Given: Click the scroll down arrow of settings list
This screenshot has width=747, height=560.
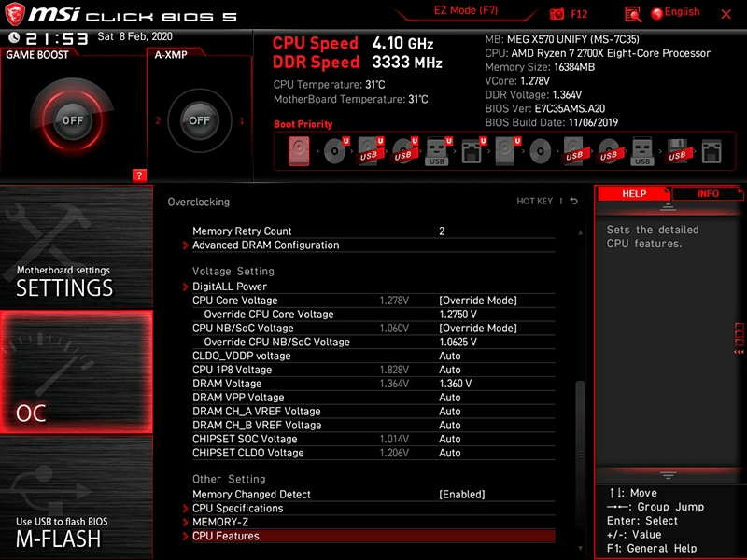Looking at the screenshot, I should point(580,549).
